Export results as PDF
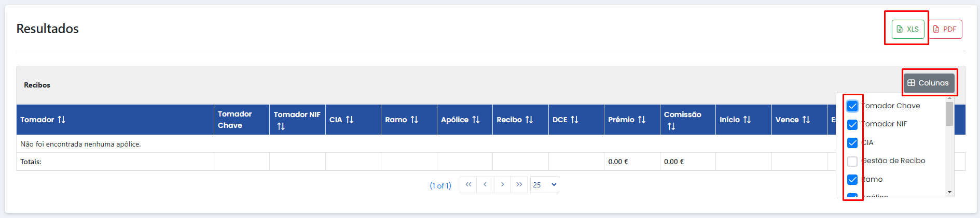The width and height of the screenshot is (980, 218). [x=945, y=29]
